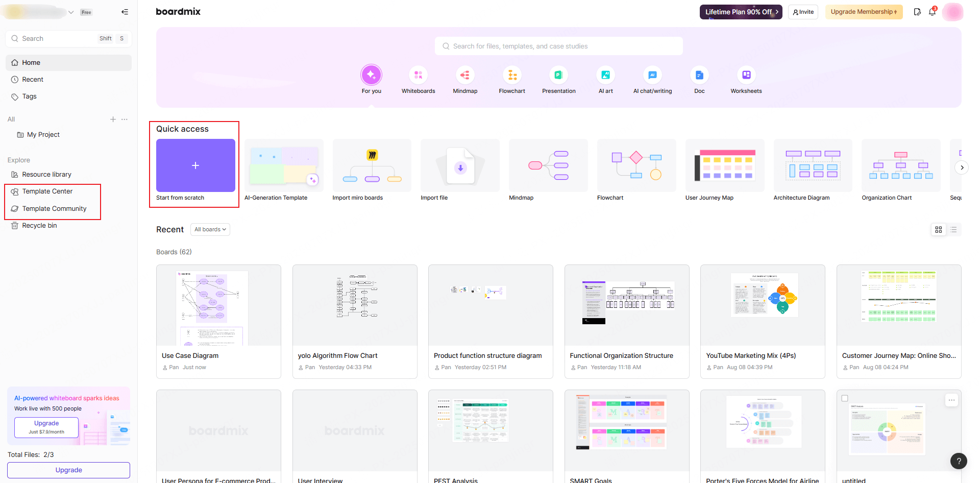The image size is (980, 483).
Task: Open the For you category
Action: pyautogui.click(x=372, y=75)
